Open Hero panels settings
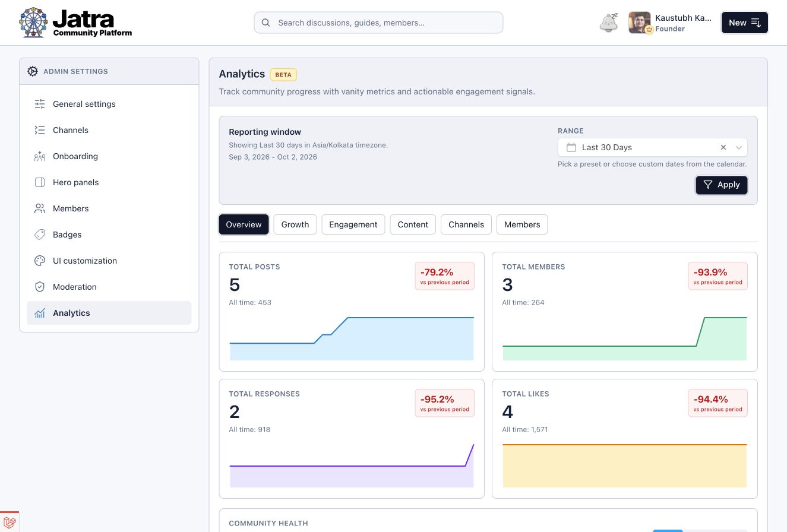Image resolution: width=787 pixels, height=532 pixels. pyautogui.click(x=109, y=182)
